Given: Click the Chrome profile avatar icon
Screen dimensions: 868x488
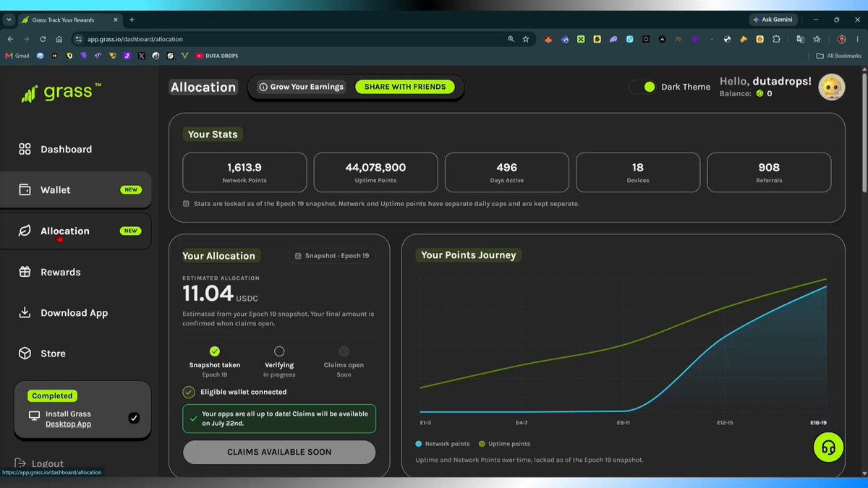Looking at the screenshot, I should (841, 39).
